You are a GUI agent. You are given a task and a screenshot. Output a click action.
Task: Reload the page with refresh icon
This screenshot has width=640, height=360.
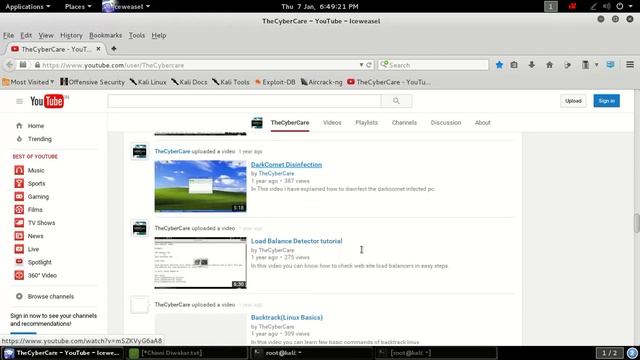[369, 65]
